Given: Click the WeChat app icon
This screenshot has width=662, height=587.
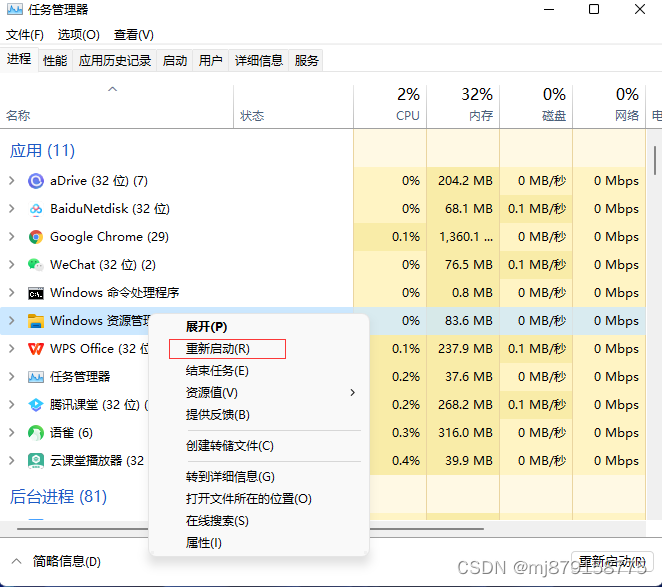Looking at the screenshot, I should tap(36, 265).
